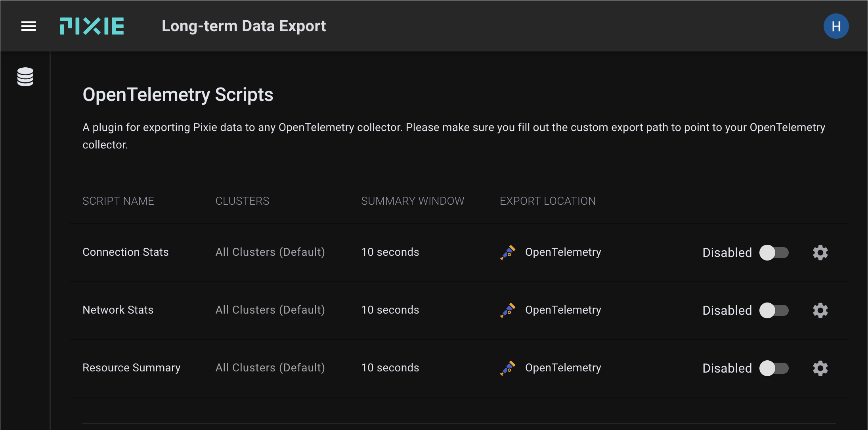Enable the Network Stats script toggle

[x=774, y=310]
